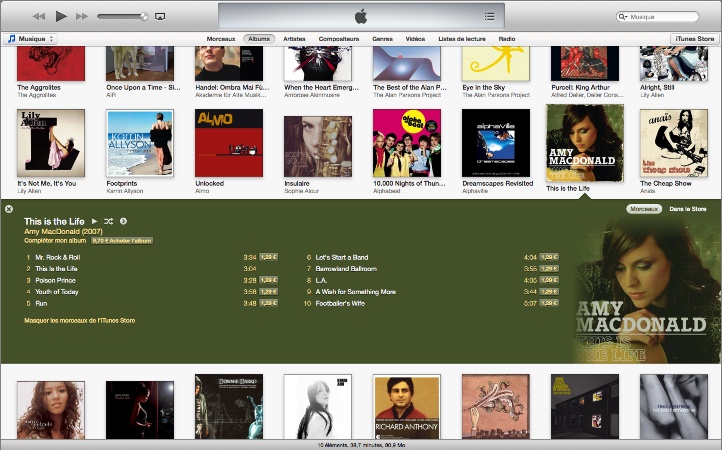Open the Compositeurs tab

(339, 39)
